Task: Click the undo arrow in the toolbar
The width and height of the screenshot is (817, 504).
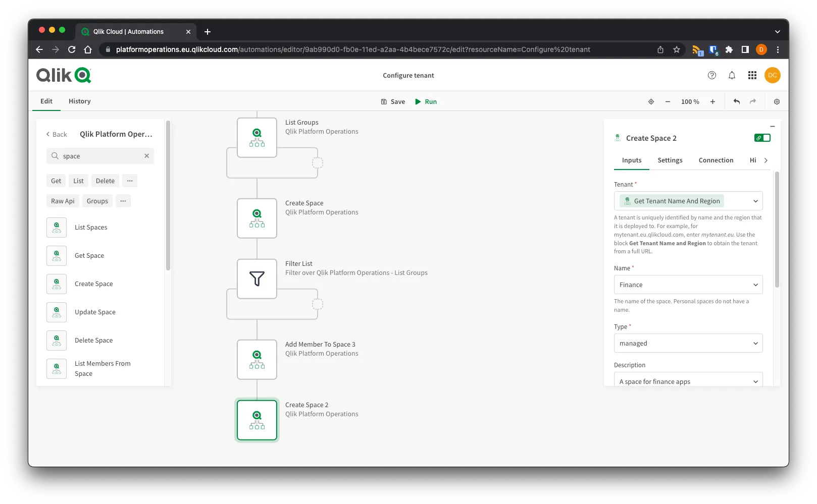Action: 736,101
